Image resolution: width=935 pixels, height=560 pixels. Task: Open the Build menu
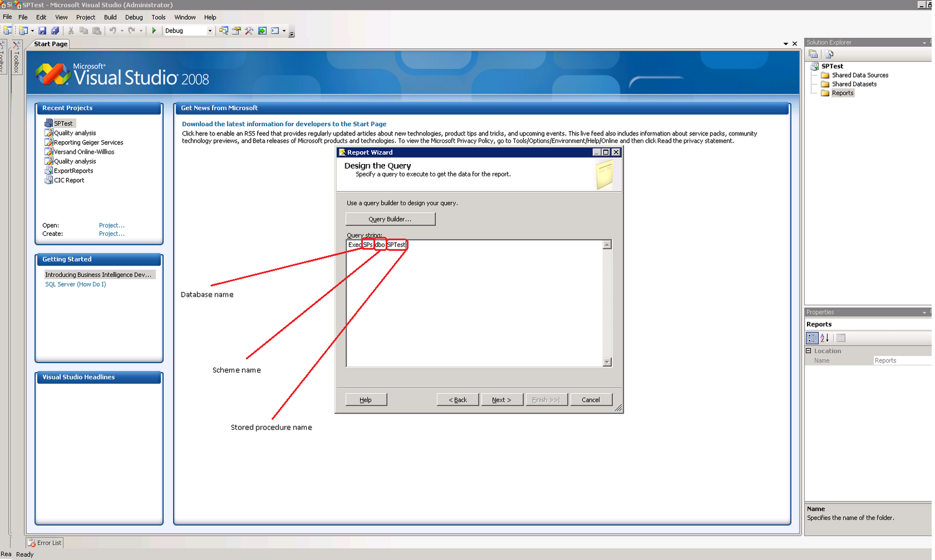click(110, 18)
